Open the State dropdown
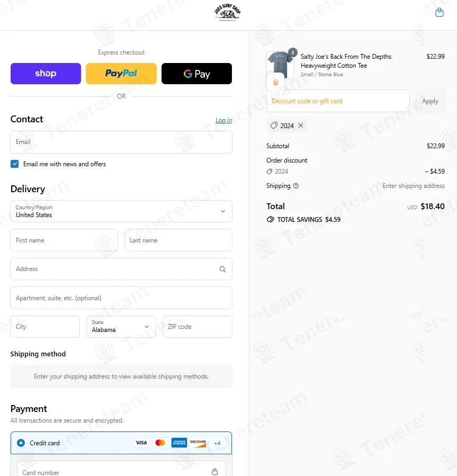The image size is (457, 476). [x=121, y=327]
